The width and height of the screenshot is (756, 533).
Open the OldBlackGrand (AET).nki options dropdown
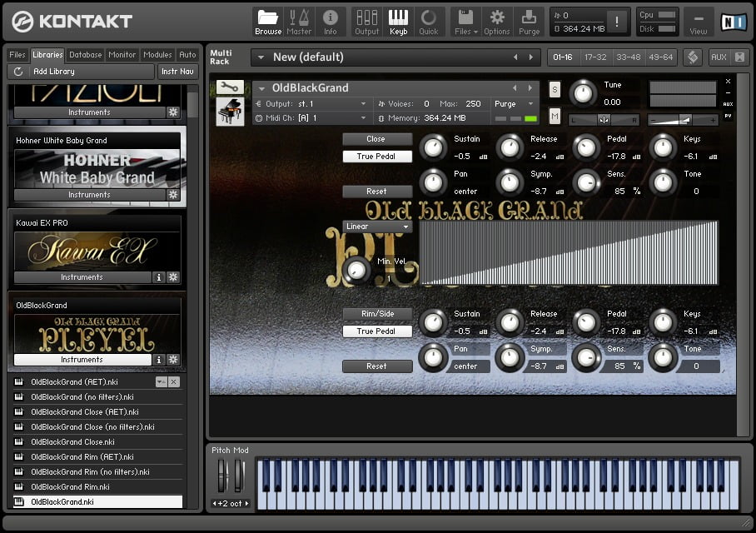pos(161,382)
